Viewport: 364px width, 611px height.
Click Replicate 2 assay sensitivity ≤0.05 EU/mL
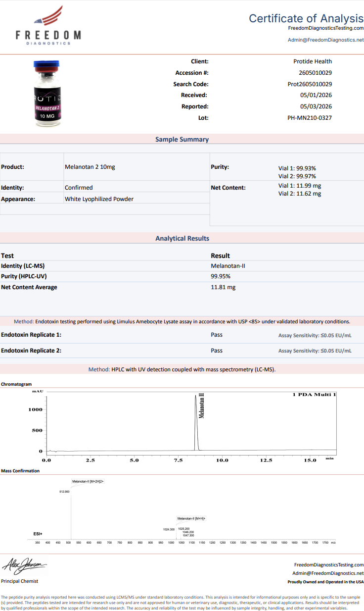coord(315,351)
